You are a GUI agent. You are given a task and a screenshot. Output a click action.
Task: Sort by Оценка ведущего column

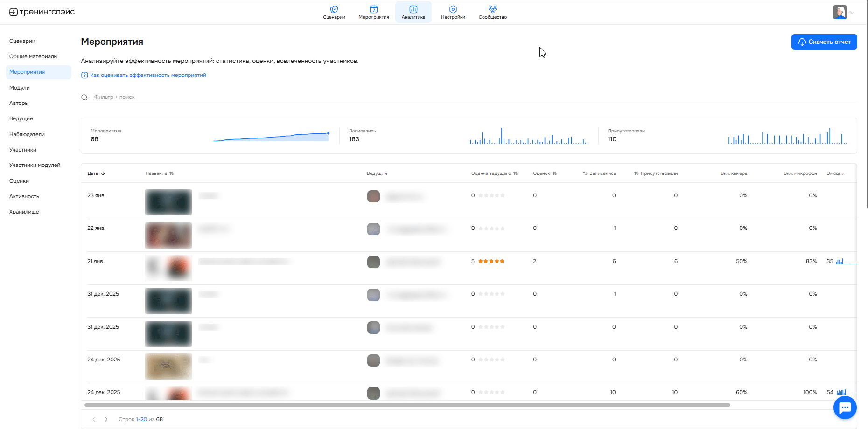pyautogui.click(x=494, y=173)
